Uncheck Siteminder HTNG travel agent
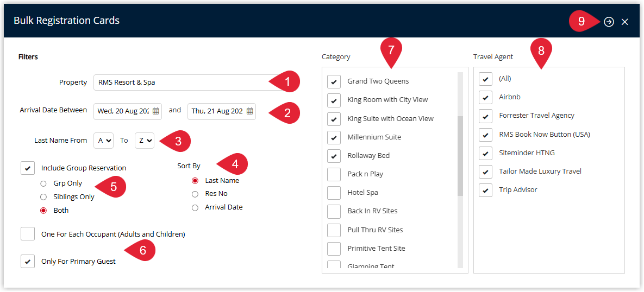 pos(485,153)
